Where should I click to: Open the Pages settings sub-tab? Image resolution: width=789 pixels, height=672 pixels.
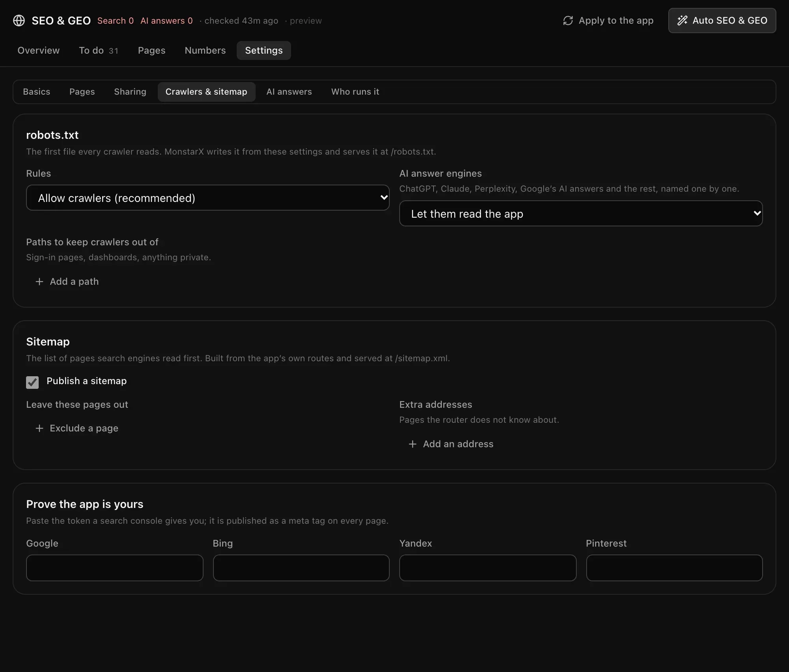[82, 92]
